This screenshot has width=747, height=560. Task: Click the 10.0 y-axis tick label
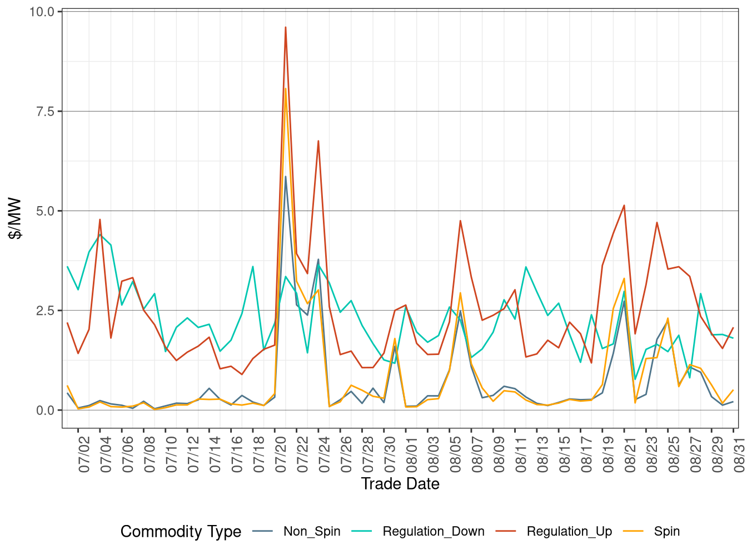42,12
